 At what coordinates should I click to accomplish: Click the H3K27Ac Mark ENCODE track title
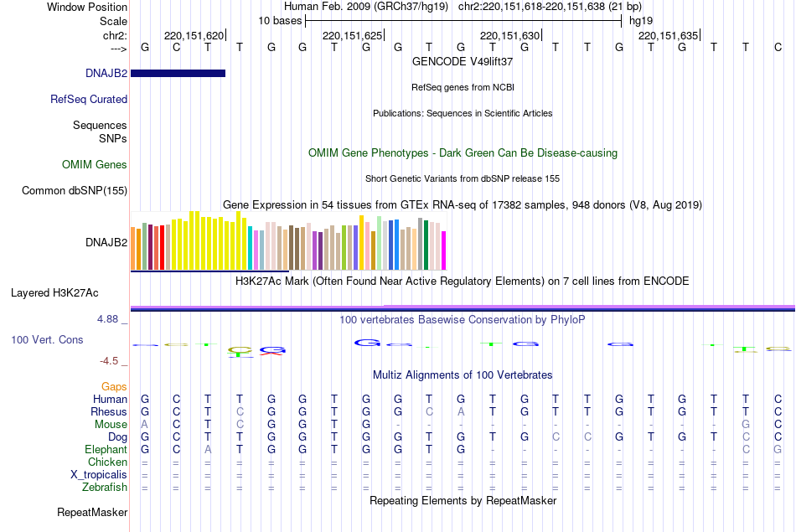[463, 281]
